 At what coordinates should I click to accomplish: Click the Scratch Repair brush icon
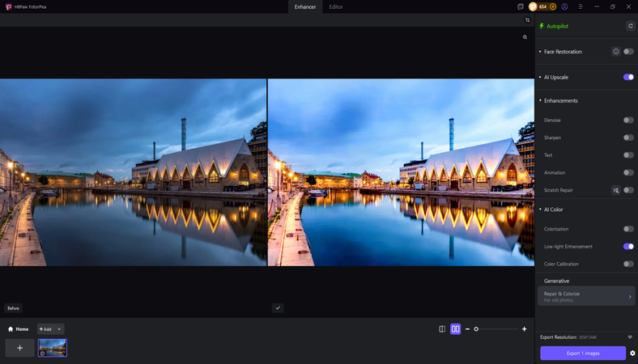615,190
